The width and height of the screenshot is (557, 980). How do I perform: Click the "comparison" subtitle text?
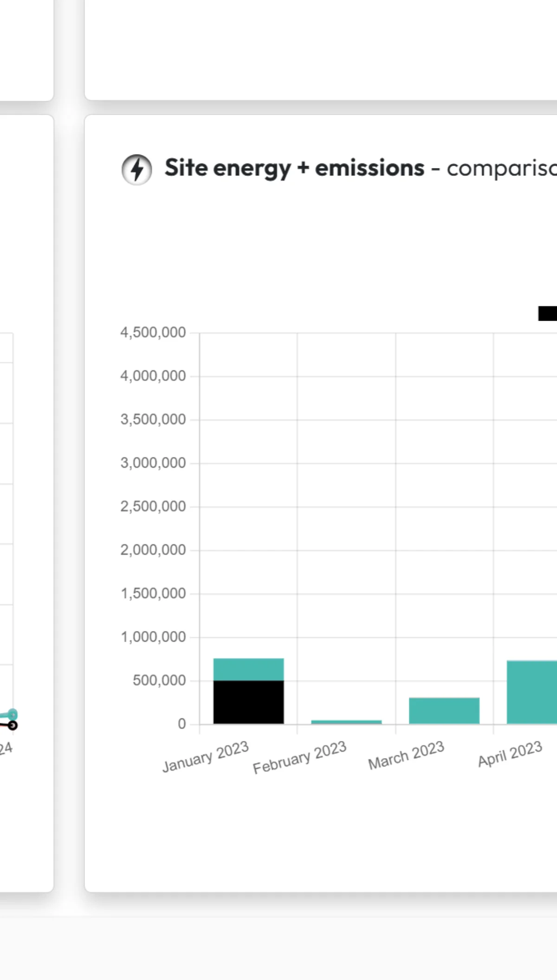click(x=501, y=168)
